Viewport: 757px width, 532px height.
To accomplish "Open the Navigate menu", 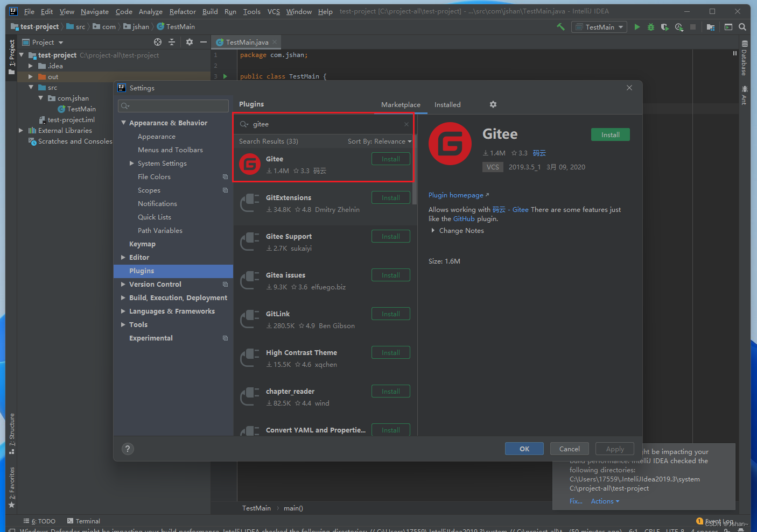I will [95, 11].
